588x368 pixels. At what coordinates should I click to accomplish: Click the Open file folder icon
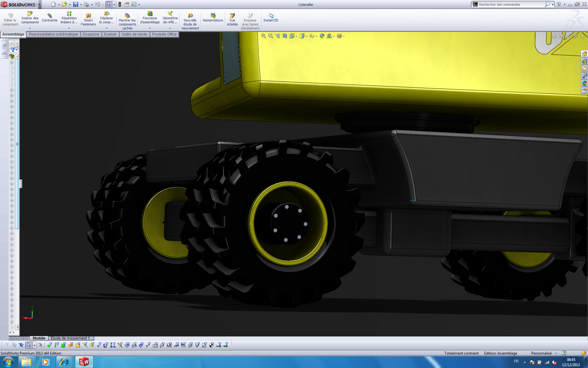pyautogui.click(x=64, y=4)
